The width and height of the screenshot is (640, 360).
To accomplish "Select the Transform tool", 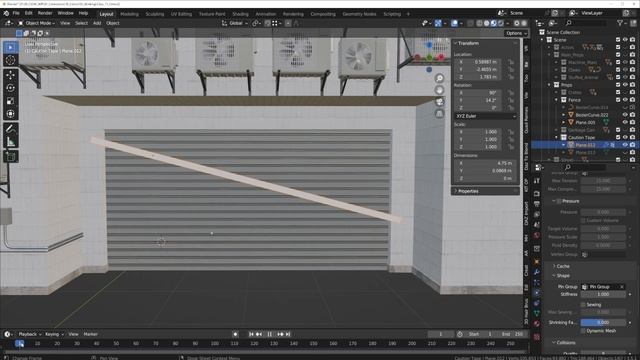I will pyautogui.click(x=11, y=113).
